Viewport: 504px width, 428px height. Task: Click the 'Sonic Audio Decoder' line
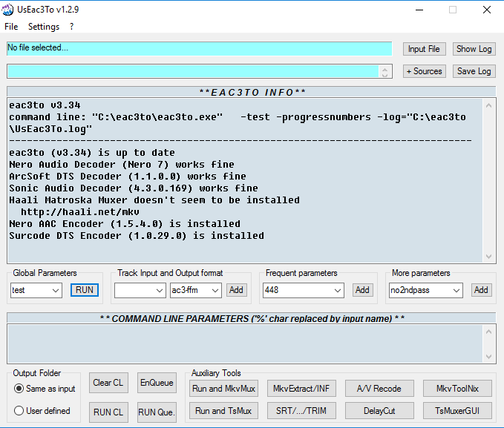click(134, 188)
